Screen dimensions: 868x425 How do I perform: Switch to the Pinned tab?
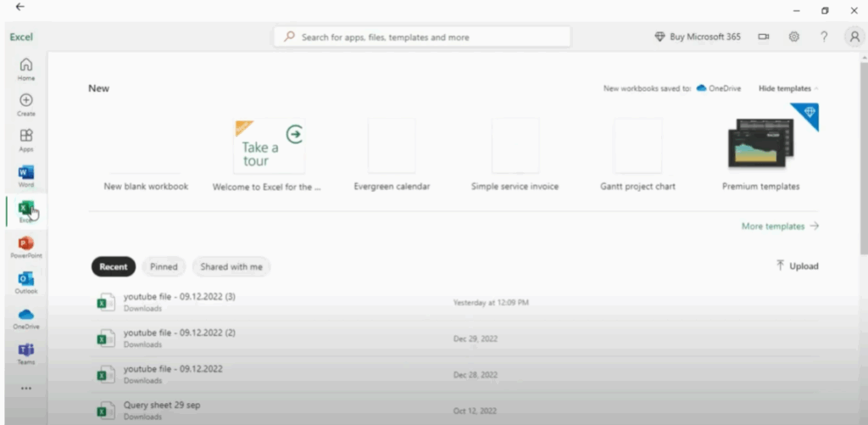[164, 266]
